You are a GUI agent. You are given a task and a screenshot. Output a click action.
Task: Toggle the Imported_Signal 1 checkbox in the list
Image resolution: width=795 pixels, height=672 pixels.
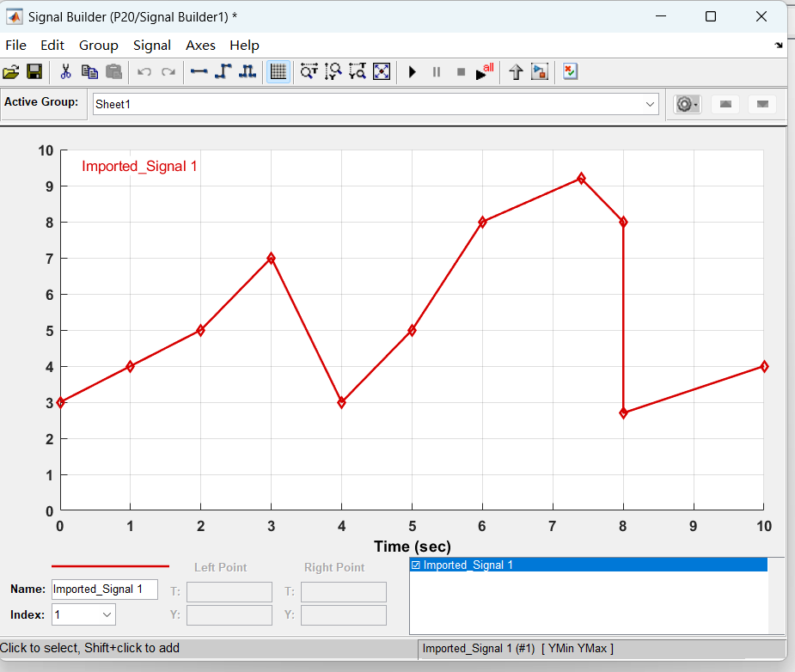tap(416, 565)
